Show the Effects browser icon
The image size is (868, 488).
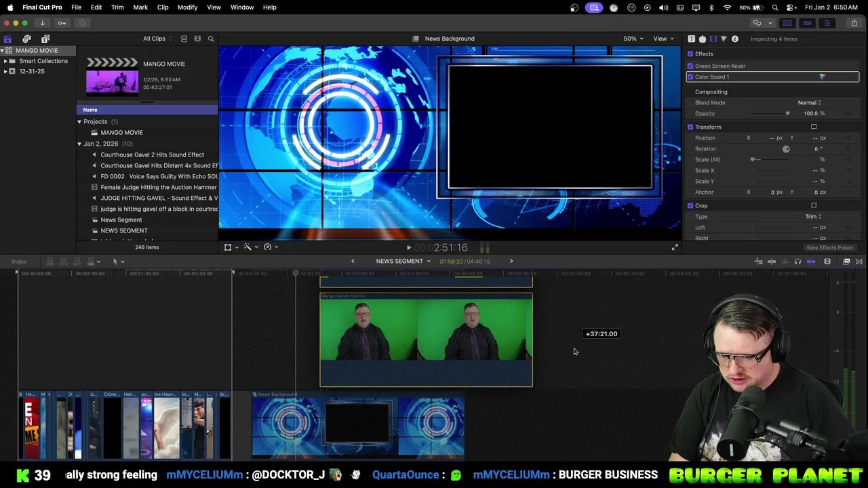tap(846, 262)
